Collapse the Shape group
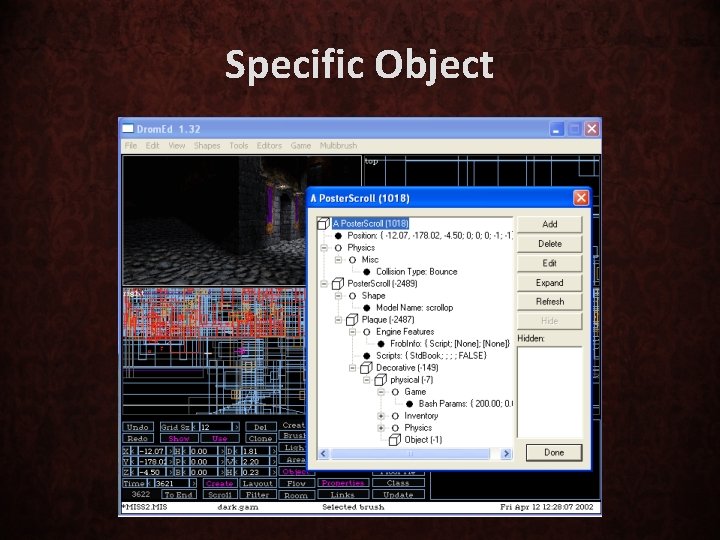720x540 pixels. click(x=338, y=296)
